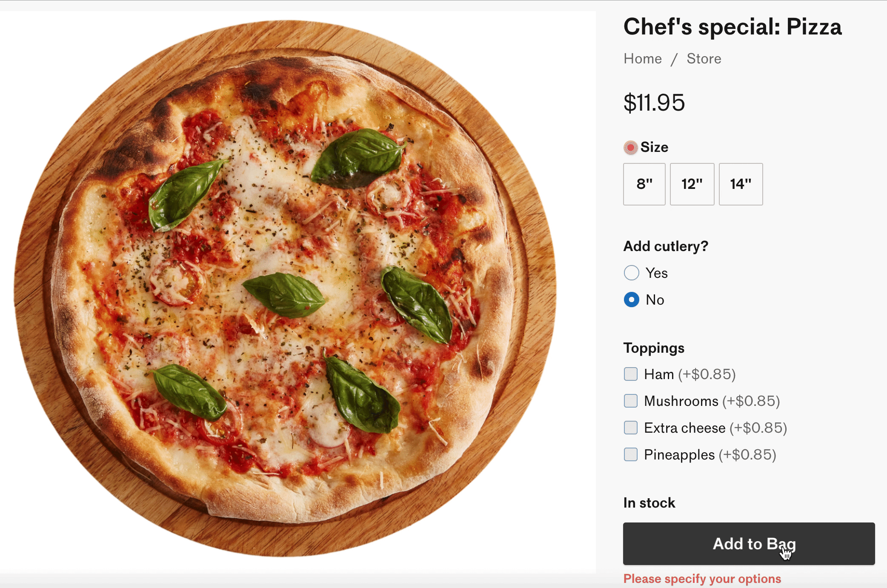This screenshot has width=887, height=588.
Task: Enable the Ham topping checkbox
Action: click(x=631, y=374)
